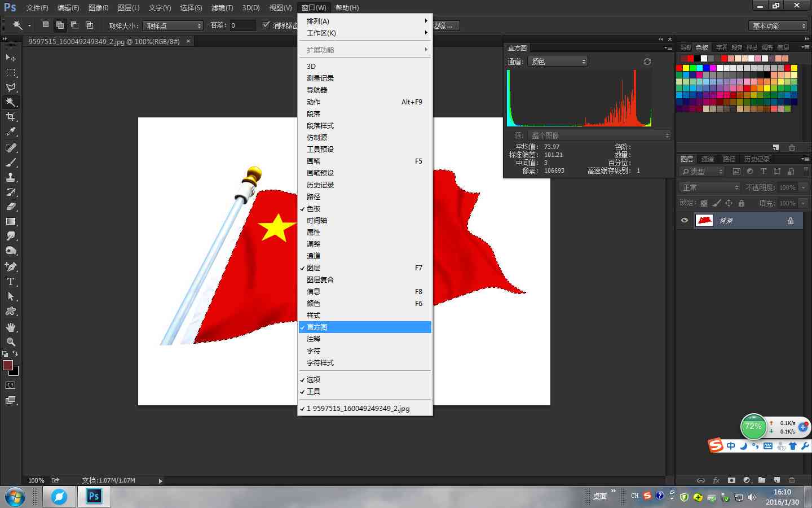Click the 容差 tolerance input field

pyautogui.click(x=242, y=25)
